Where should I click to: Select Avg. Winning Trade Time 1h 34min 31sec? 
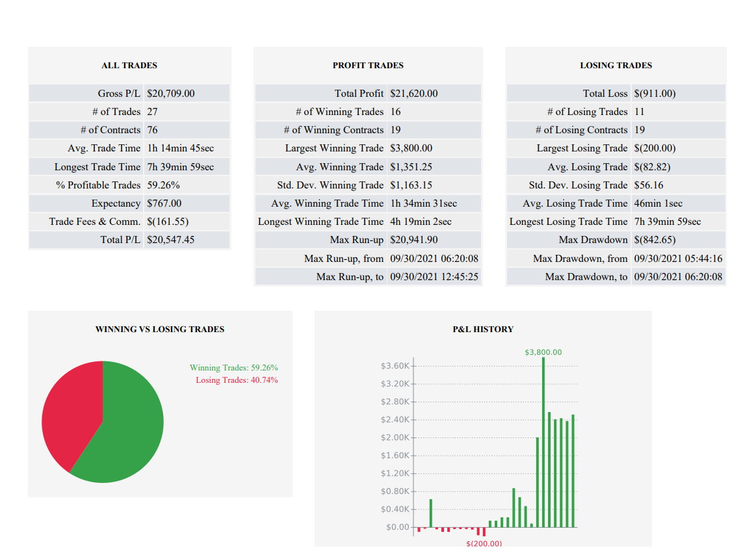coord(423,203)
